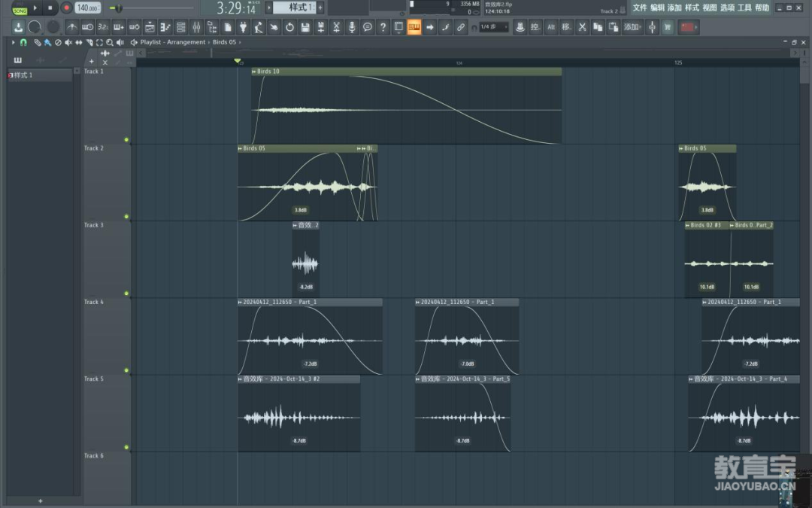The image size is (812, 508).
Task: Select 样式 1 in the picker panel
Action: pos(40,75)
